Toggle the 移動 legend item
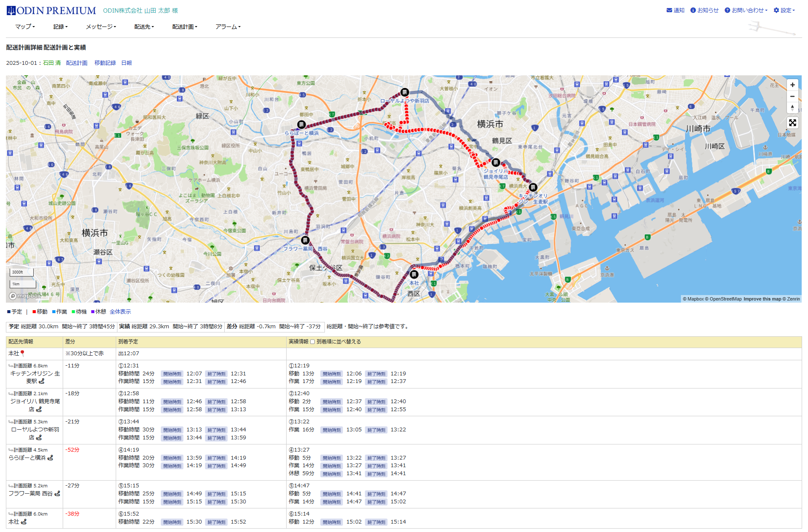 40,312
